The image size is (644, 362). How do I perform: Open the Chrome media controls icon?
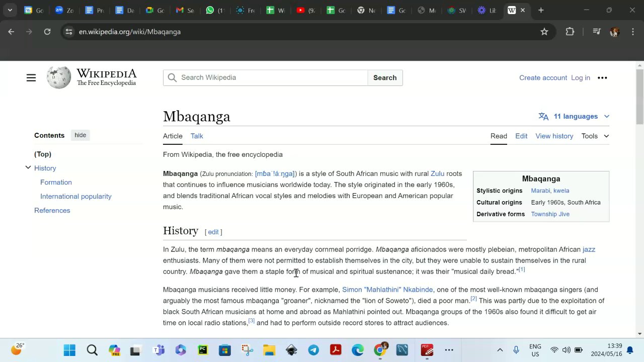click(597, 32)
